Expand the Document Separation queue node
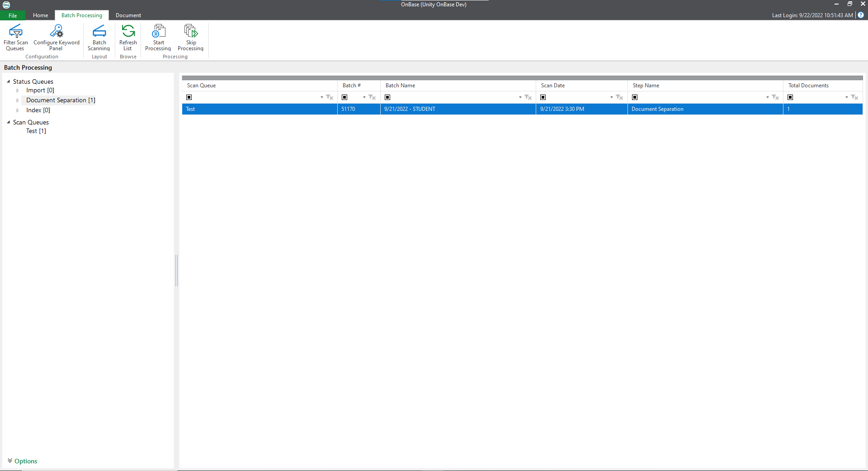The height and width of the screenshot is (471, 868). pyautogui.click(x=17, y=100)
